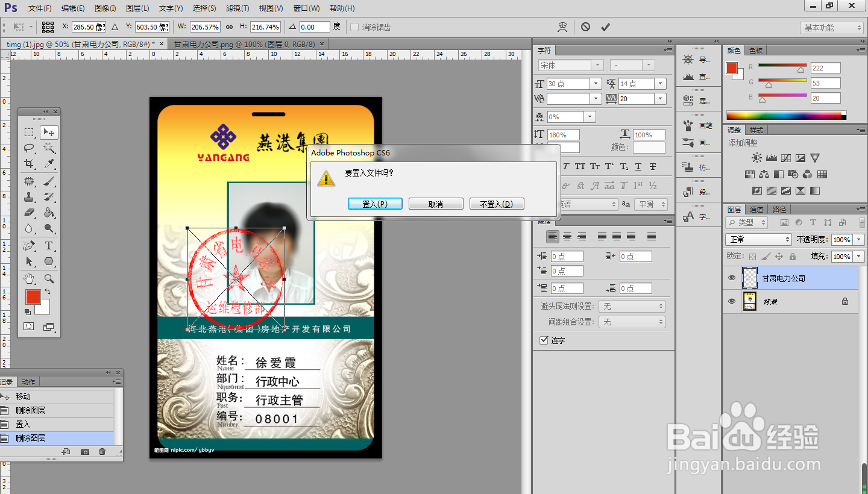Select the Brush tool

[49, 181]
